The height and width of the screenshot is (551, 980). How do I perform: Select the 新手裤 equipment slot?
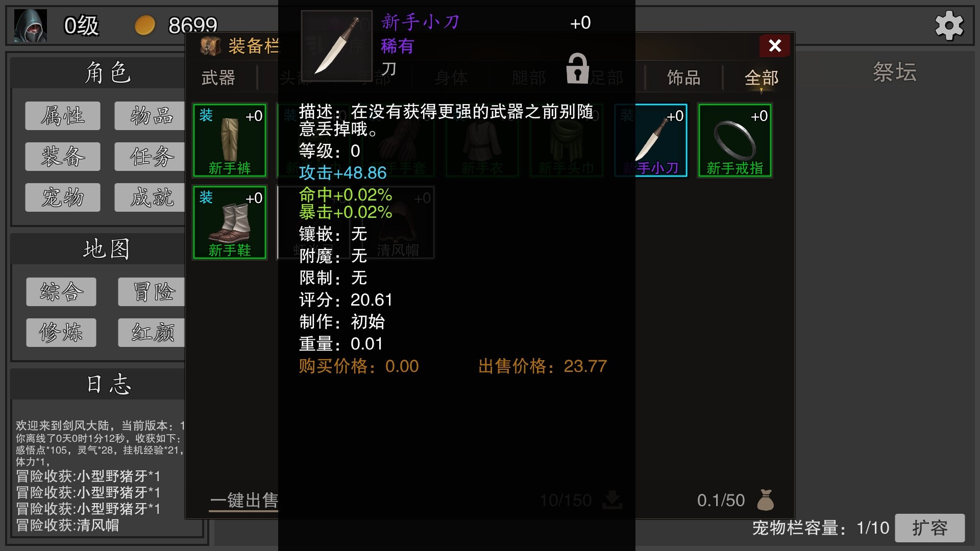pyautogui.click(x=230, y=140)
